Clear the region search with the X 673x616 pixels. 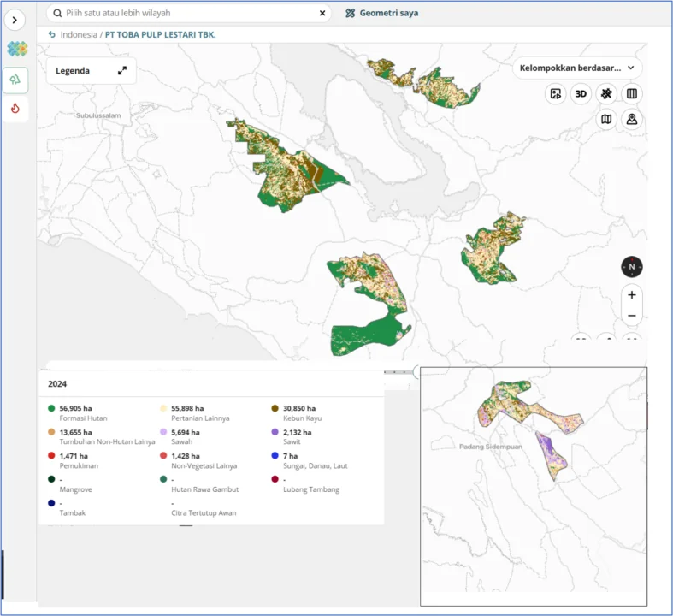pos(322,14)
